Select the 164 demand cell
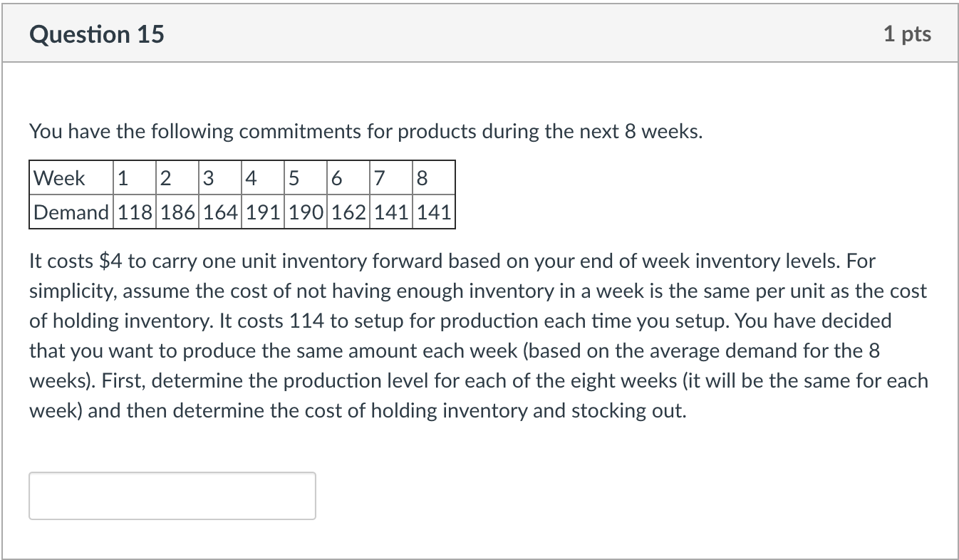The width and height of the screenshot is (959, 560). tap(220, 212)
